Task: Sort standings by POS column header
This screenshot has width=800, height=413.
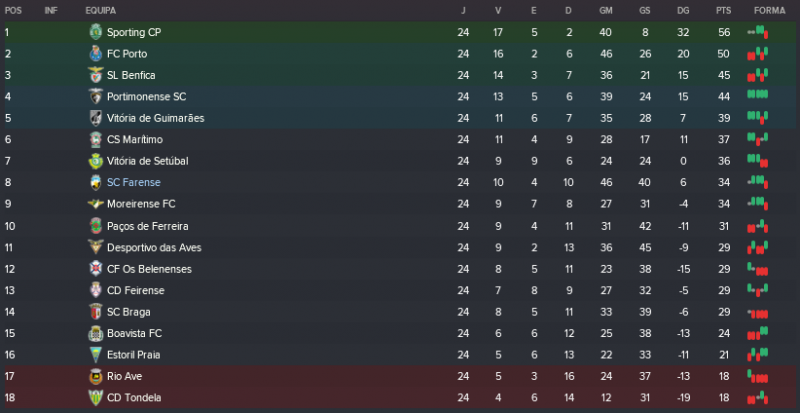Action: click(x=13, y=10)
